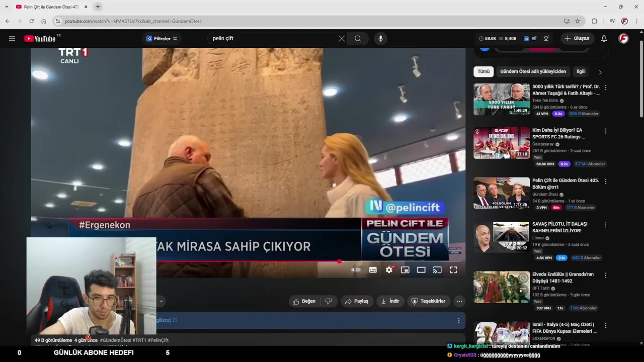Open 'İsrail - İtalya (4-5) Maç Özeti' title
The width and height of the screenshot is (644, 362).
(565, 328)
